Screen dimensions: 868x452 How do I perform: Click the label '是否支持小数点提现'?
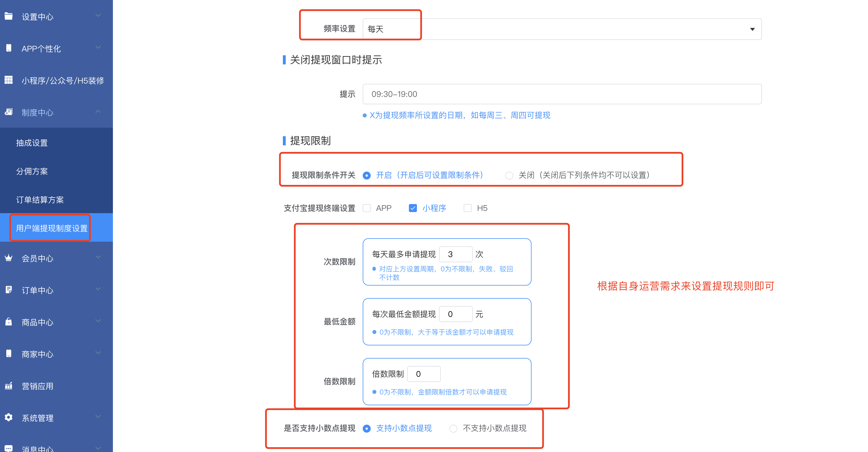click(319, 428)
